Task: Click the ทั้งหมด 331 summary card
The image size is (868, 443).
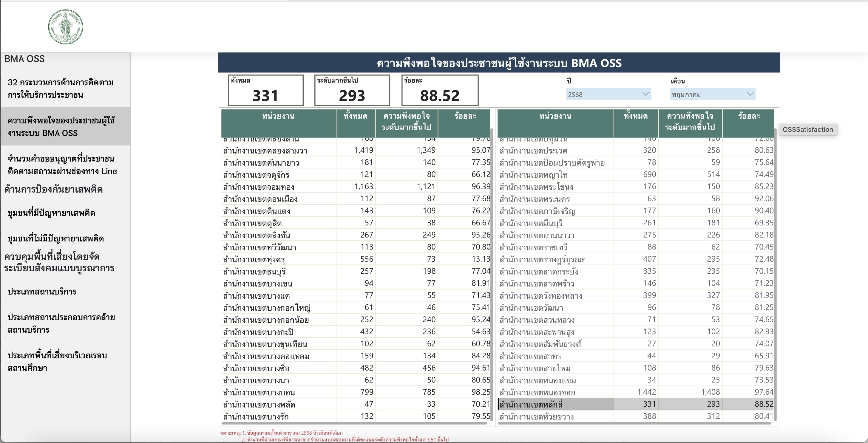Action: (x=265, y=90)
